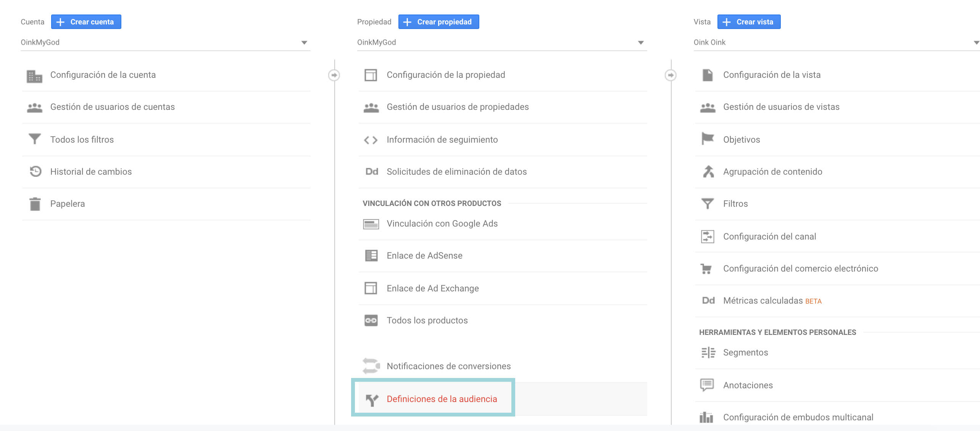Viewport: 980px width, 431px height.
Task: Select Vinculación con Google Ads
Action: 442,224
